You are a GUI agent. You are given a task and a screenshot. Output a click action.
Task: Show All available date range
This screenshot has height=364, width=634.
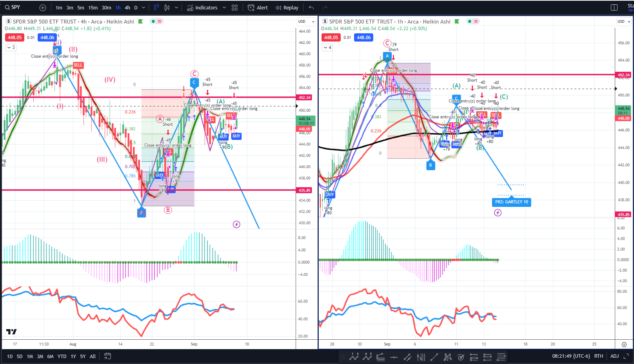pyautogui.click(x=93, y=357)
